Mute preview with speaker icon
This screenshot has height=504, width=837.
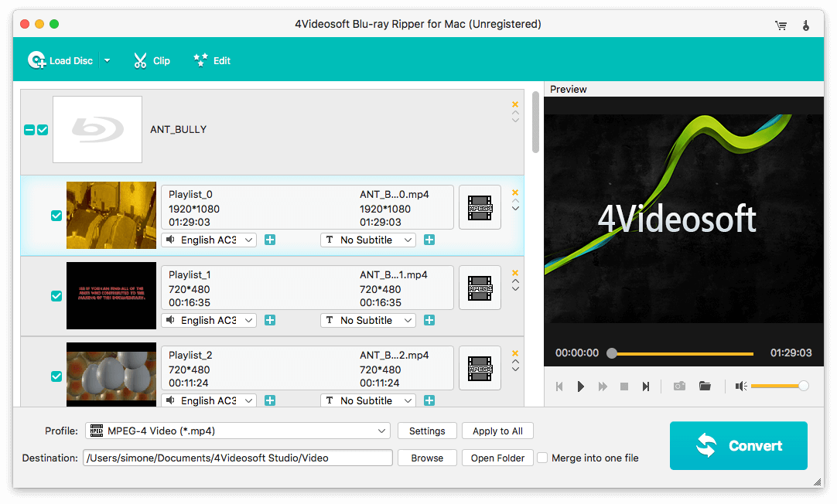(x=741, y=386)
